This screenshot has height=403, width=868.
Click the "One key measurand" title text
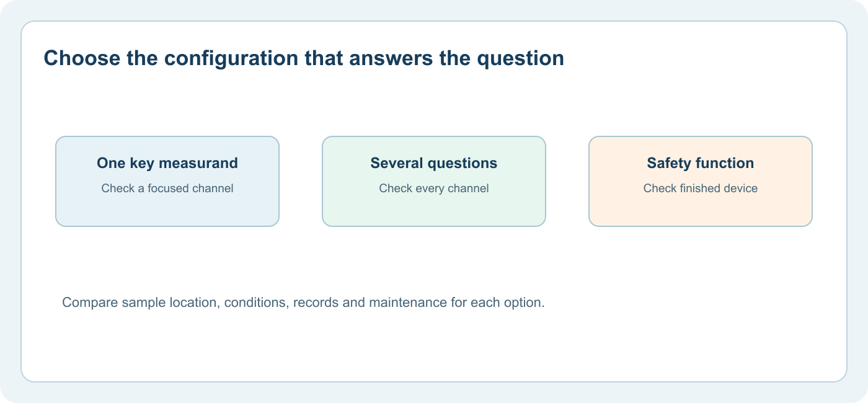[x=167, y=163]
